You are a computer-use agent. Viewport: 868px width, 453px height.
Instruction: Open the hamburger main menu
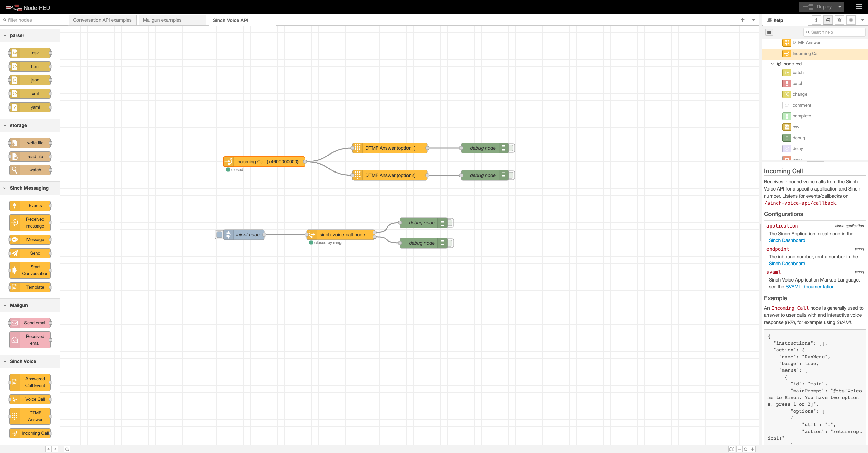click(x=859, y=7)
